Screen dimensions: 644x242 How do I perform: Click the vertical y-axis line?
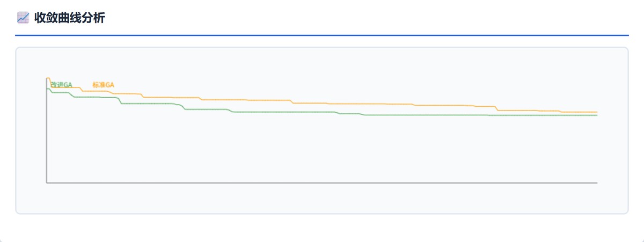(x=47, y=140)
